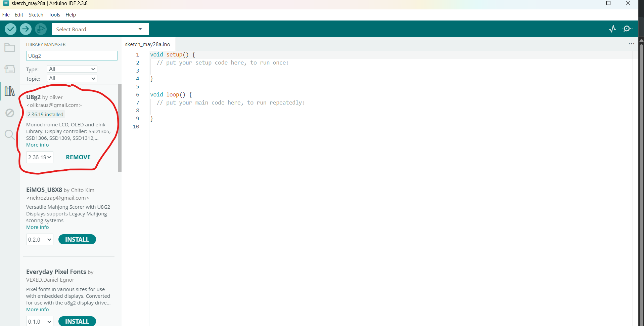Image resolution: width=644 pixels, height=326 pixels.
Task: Click the main code comment on line 7
Action: (231, 103)
